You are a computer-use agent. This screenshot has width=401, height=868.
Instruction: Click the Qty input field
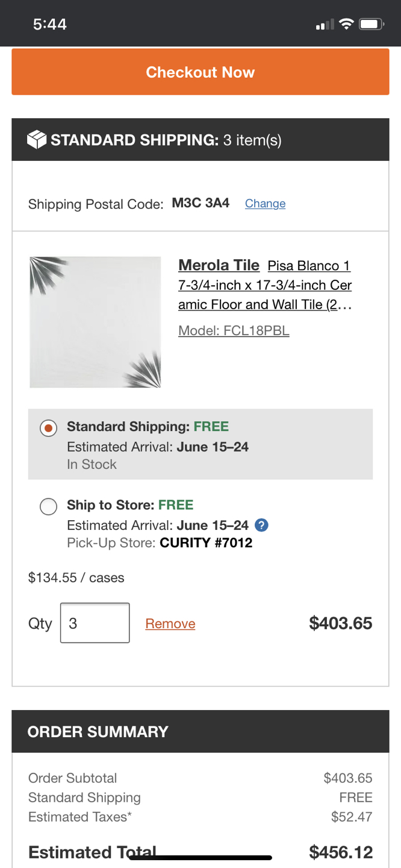[95, 623]
